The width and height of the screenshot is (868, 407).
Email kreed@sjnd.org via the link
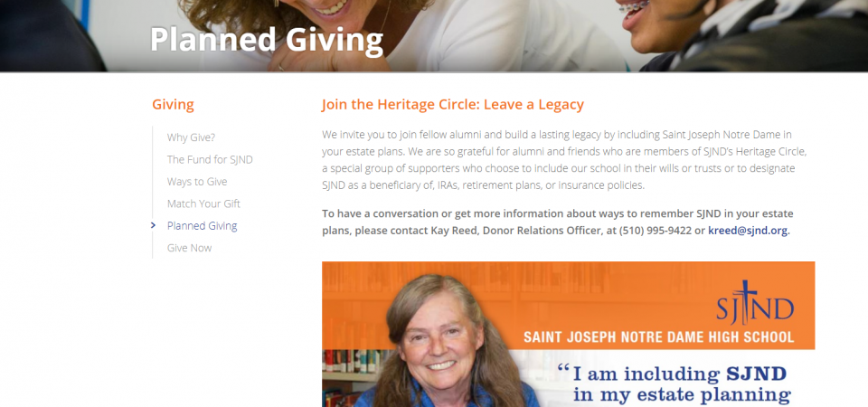pyautogui.click(x=748, y=231)
